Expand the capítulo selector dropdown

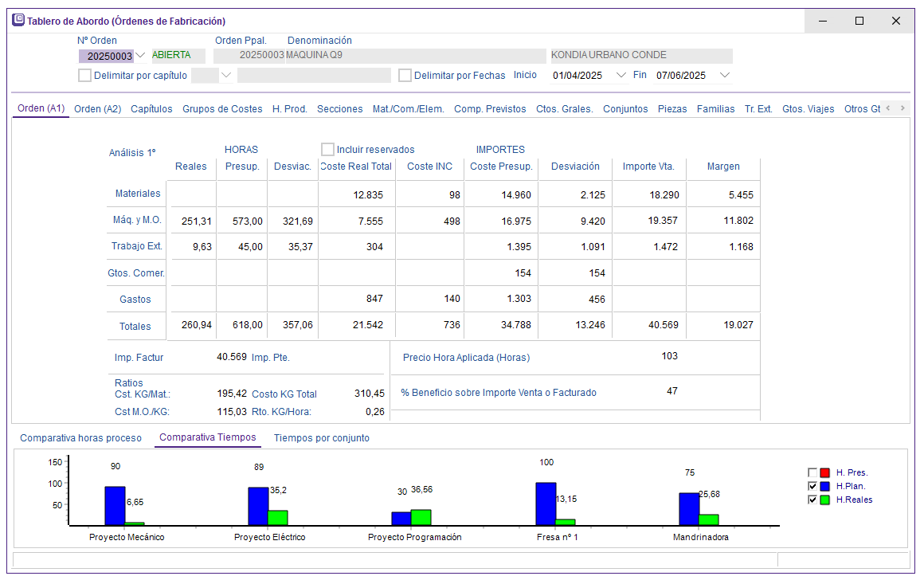[x=226, y=76]
